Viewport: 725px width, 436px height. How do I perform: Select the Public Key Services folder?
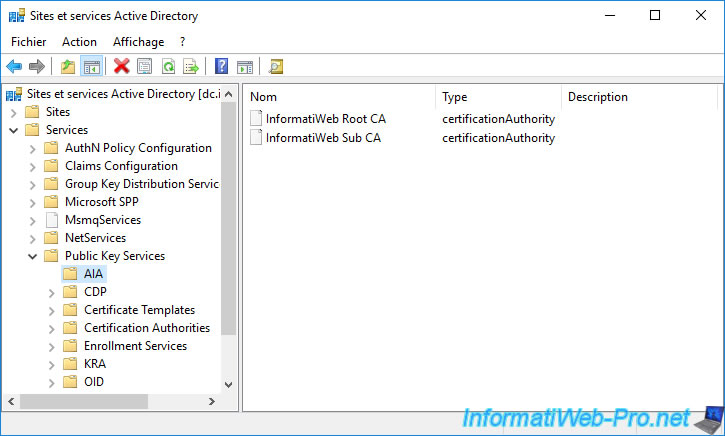pos(115,256)
